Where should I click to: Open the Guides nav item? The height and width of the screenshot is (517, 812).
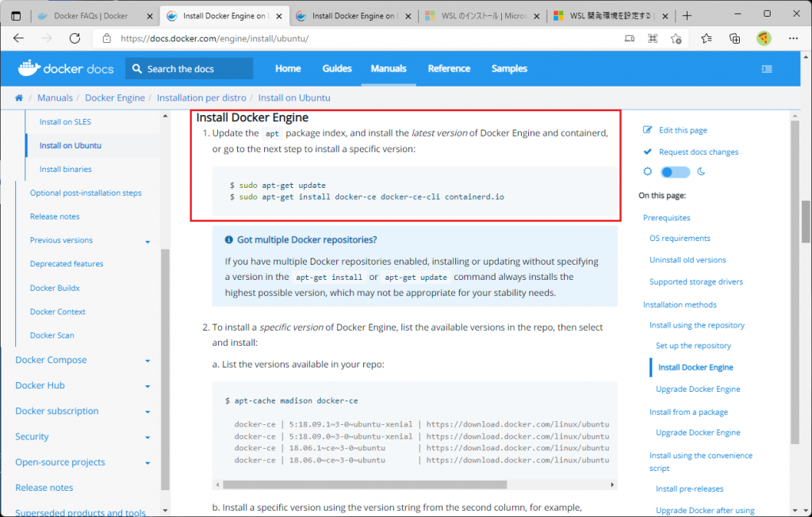click(x=337, y=68)
